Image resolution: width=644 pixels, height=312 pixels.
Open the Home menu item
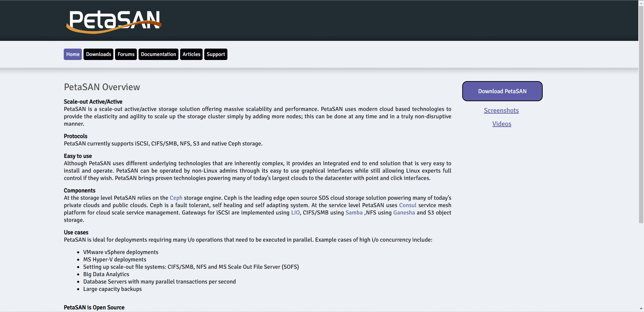(73, 54)
